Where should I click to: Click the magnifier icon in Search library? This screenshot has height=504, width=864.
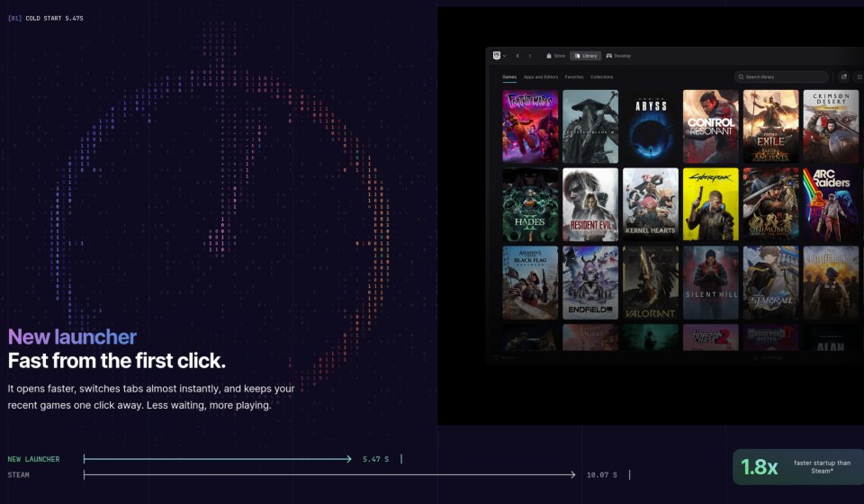741,77
